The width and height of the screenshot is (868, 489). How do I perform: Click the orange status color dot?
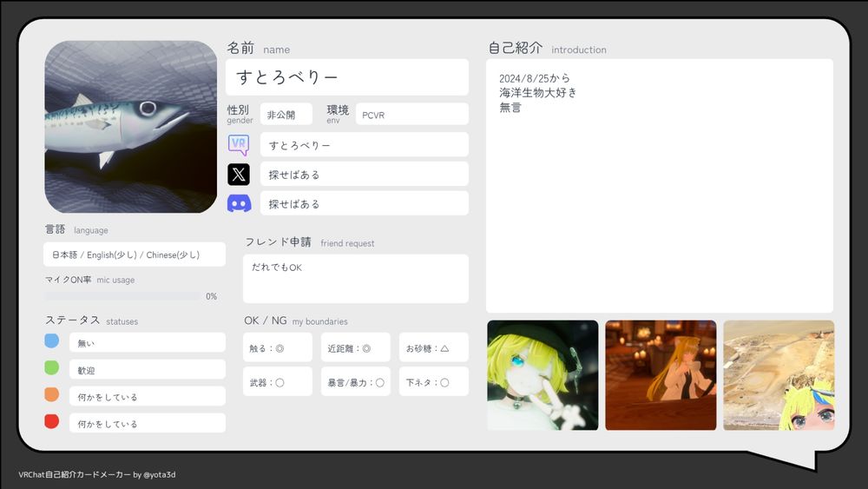51,394
